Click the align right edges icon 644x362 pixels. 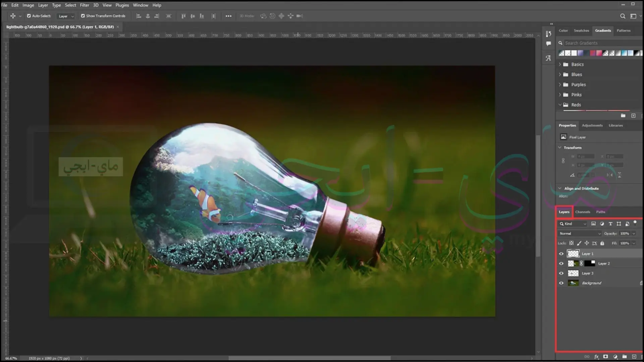[157, 16]
